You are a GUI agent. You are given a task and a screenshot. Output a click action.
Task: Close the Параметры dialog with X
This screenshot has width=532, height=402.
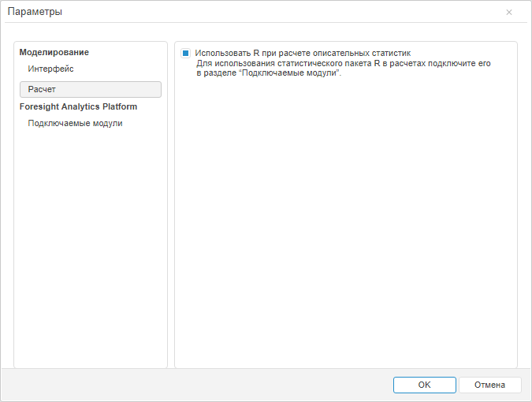tap(509, 12)
